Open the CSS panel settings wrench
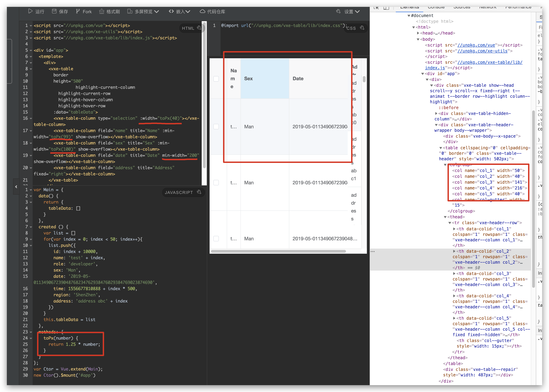This screenshot has width=549, height=392. [x=362, y=28]
